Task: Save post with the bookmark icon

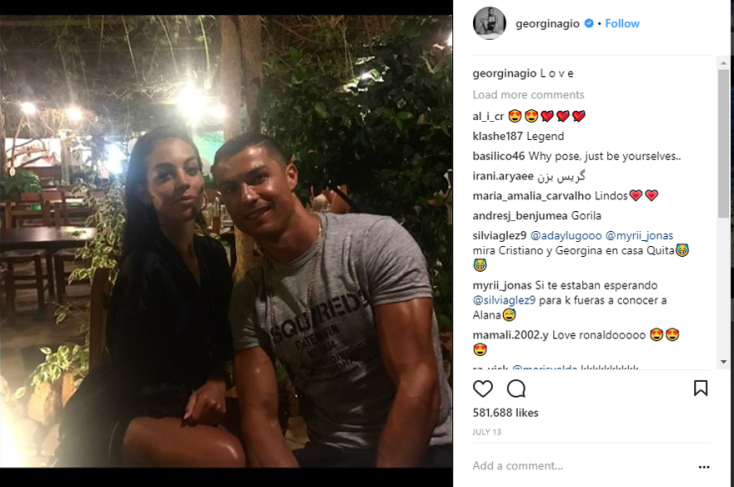Action: point(700,388)
